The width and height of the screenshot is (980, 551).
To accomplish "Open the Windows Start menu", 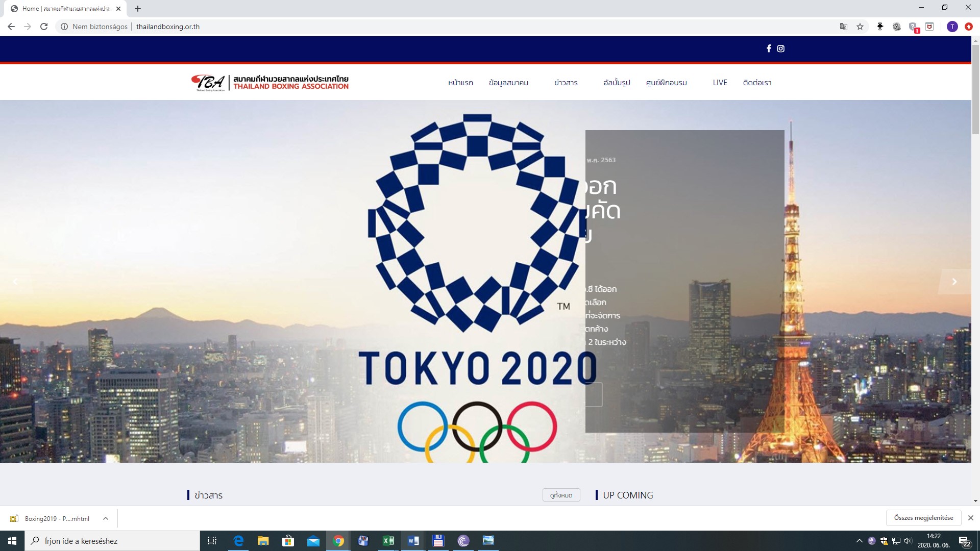I will point(12,541).
